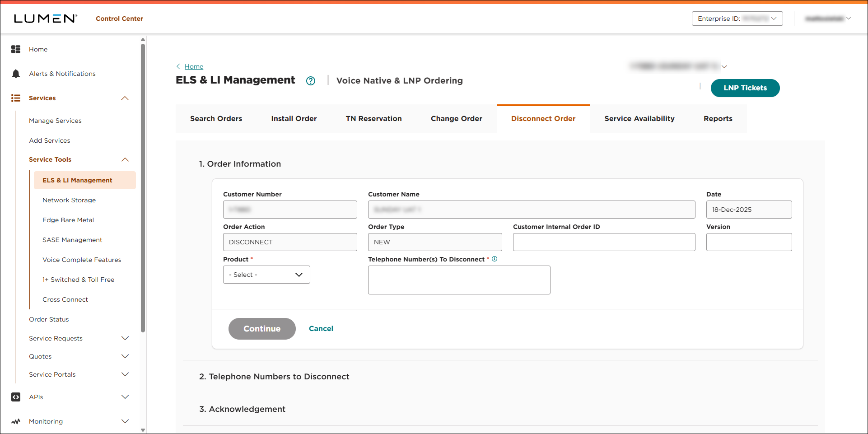Open the Product select dropdown
The width and height of the screenshot is (868, 434).
(266, 274)
